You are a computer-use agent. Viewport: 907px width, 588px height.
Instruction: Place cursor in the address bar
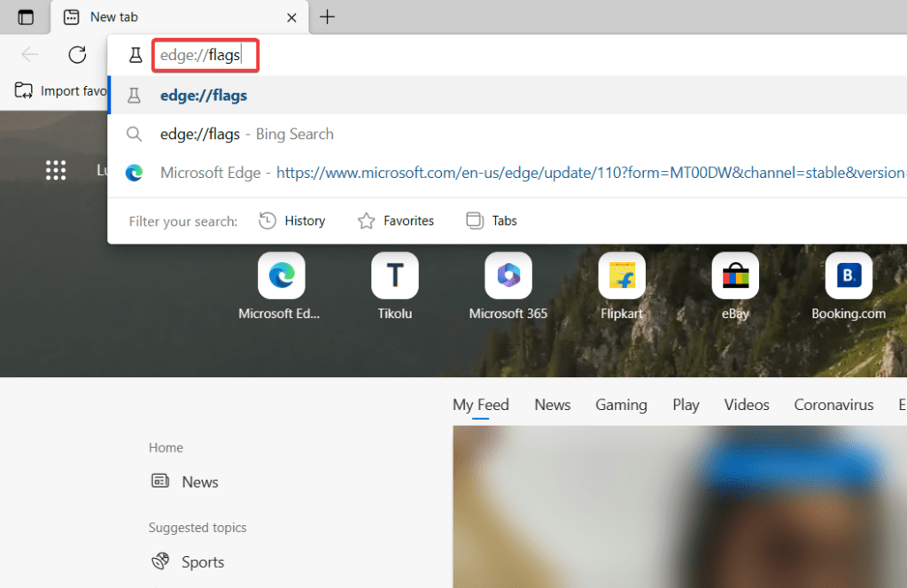coord(205,55)
